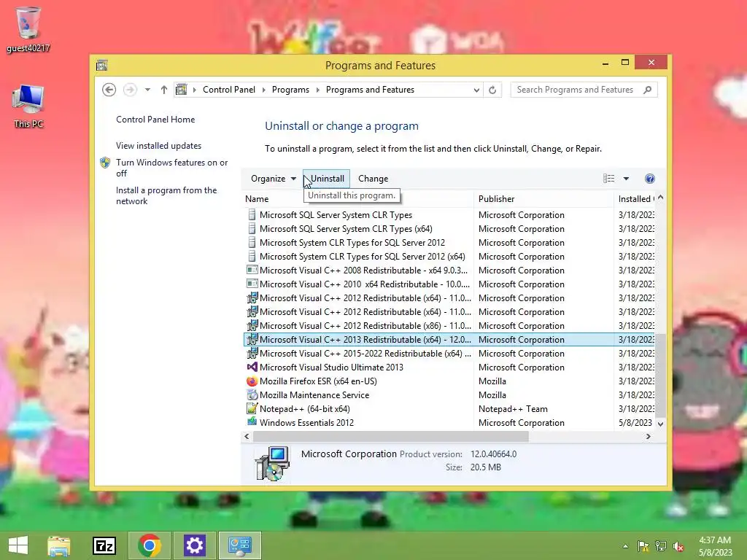Open the Organize menu
747x560 pixels.
(x=274, y=179)
